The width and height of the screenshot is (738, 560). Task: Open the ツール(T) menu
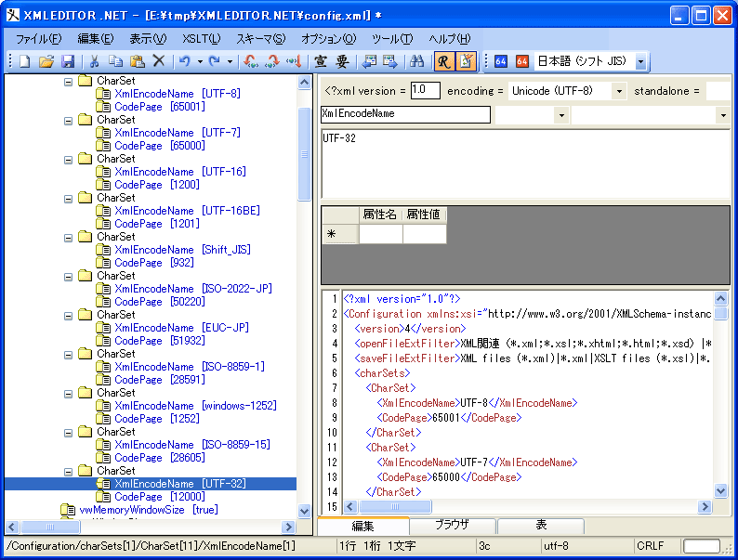[x=392, y=39]
